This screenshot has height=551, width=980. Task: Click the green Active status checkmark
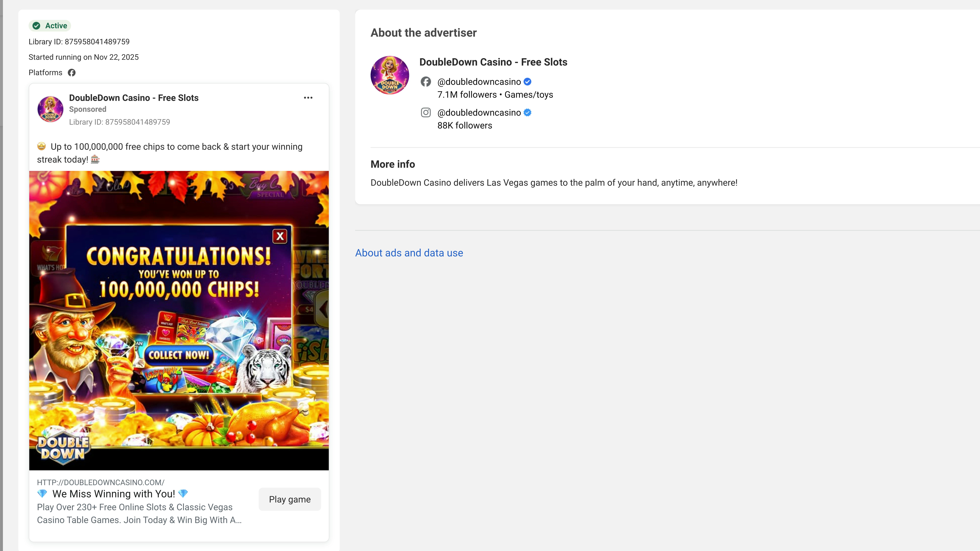[x=36, y=26]
